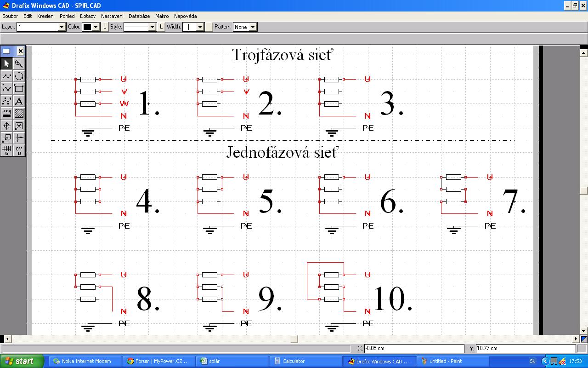Open the Soubor menu
Image resolution: width=588 pixels, height=368 pixels.
(x=11, y=16)
